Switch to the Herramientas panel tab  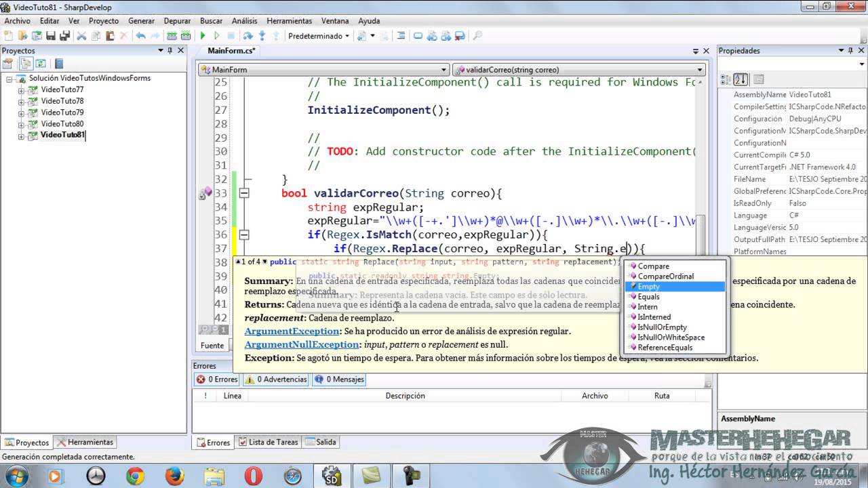coord(85,443)
